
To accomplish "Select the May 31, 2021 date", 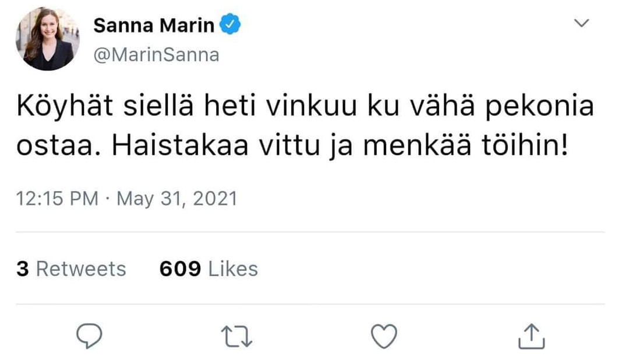I will (177, 199).
